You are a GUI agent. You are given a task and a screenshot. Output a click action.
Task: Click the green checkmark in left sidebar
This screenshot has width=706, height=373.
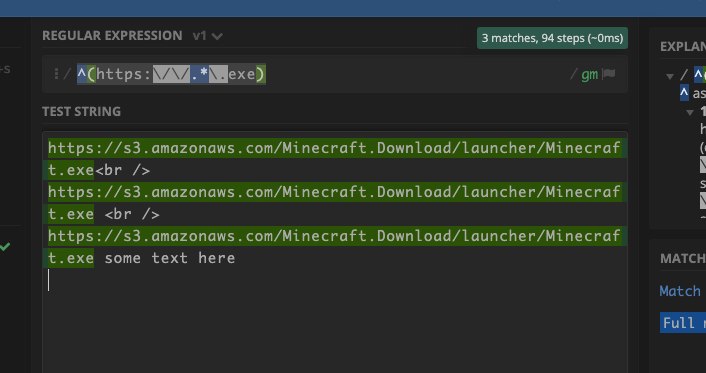click(x=5, y=246)
